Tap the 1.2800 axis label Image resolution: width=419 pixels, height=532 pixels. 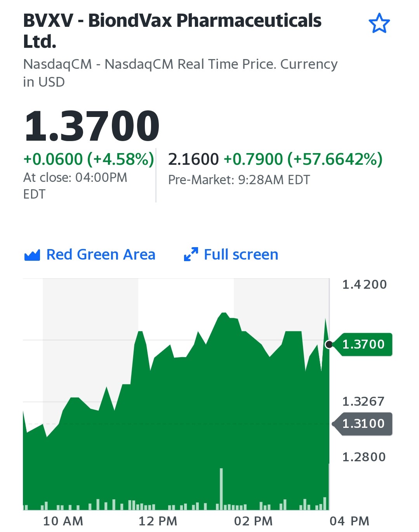(x=364, y=457)
